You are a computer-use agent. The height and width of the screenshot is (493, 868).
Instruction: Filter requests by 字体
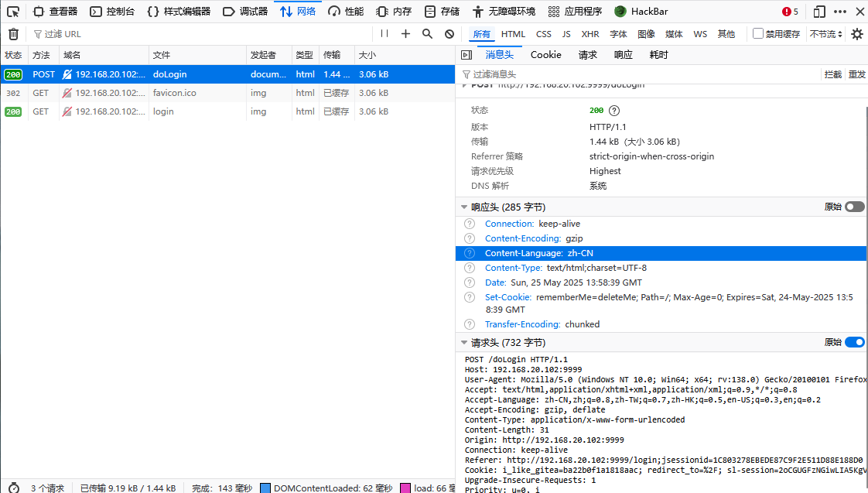(x=618, y=34)
